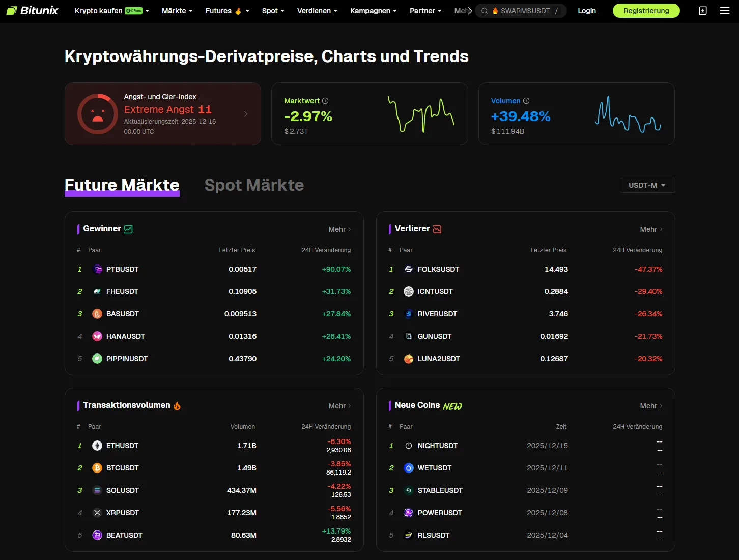This screenshot has width=739, height=560.
Task: Expand the Märkte dropdown menu
Action: [x=177, y=11]
